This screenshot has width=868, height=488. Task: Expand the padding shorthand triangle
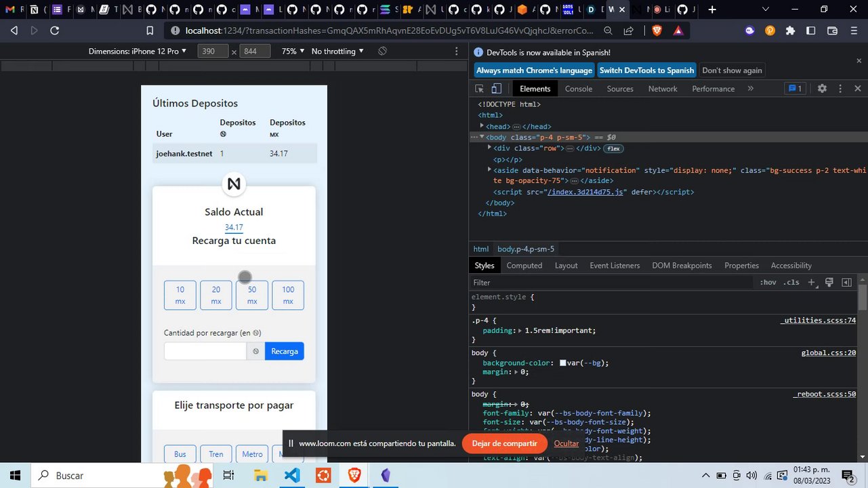[x=520, y=331]
